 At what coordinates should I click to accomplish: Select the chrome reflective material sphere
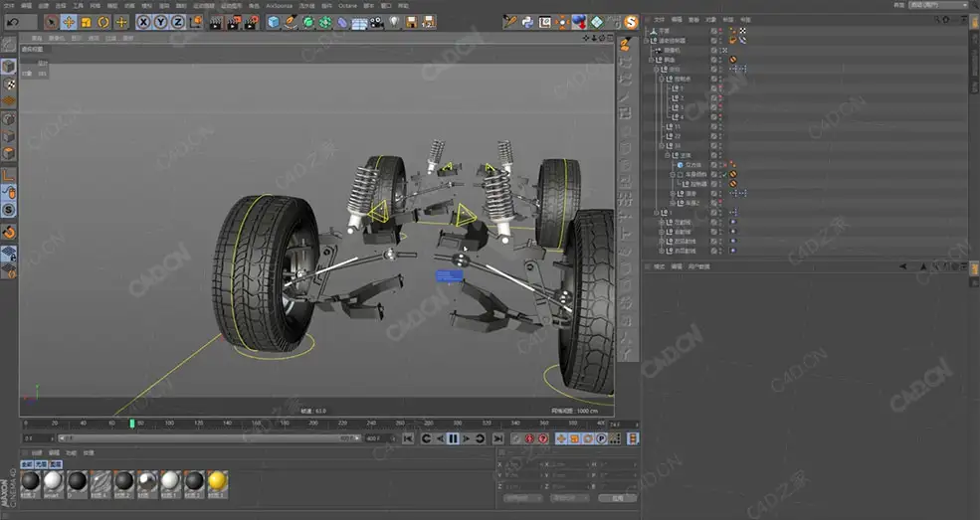(x=147, y=480)
